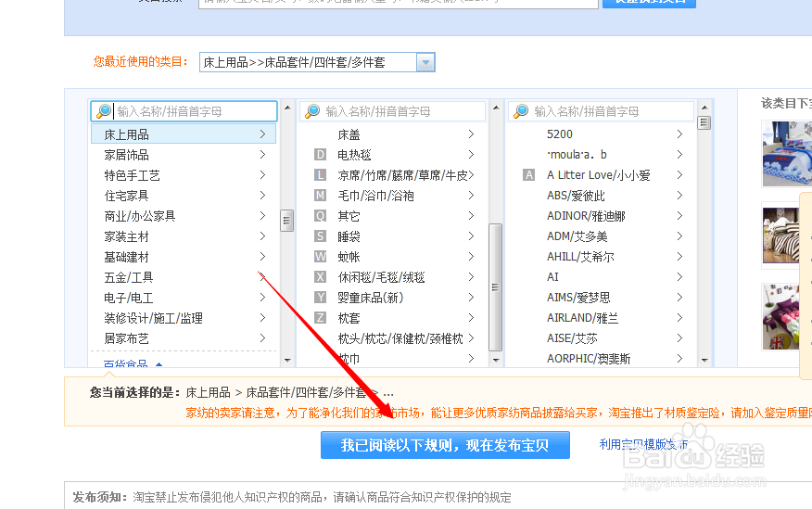Click brand column scrollbar thumb
Image resolution: width=812 pixels, height=509 pixels.
(704, 122)
